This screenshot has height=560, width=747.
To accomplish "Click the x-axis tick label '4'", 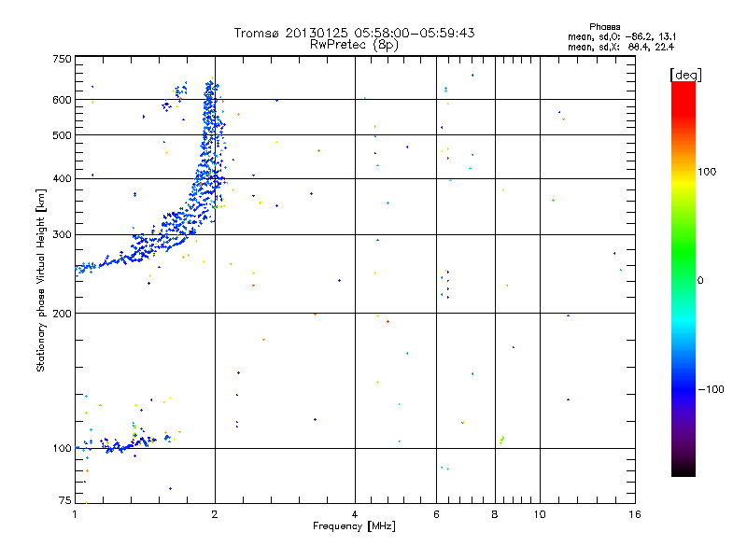I will click(355, 514).
